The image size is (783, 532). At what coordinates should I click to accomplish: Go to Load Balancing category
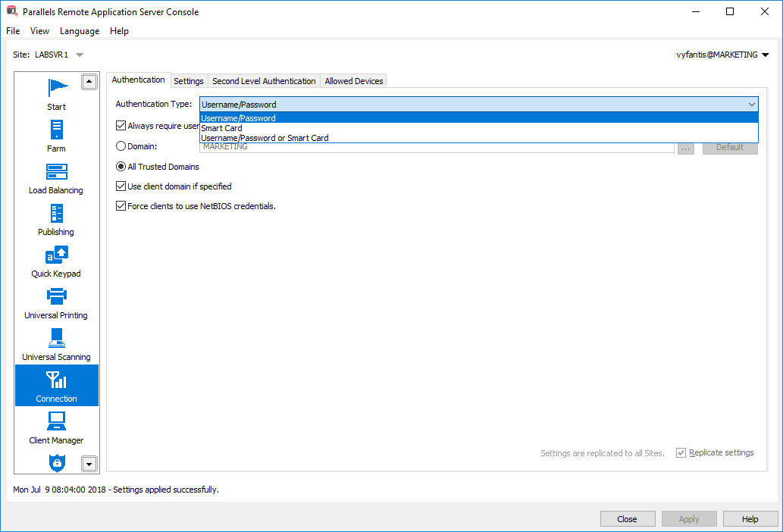pos(56,177)
